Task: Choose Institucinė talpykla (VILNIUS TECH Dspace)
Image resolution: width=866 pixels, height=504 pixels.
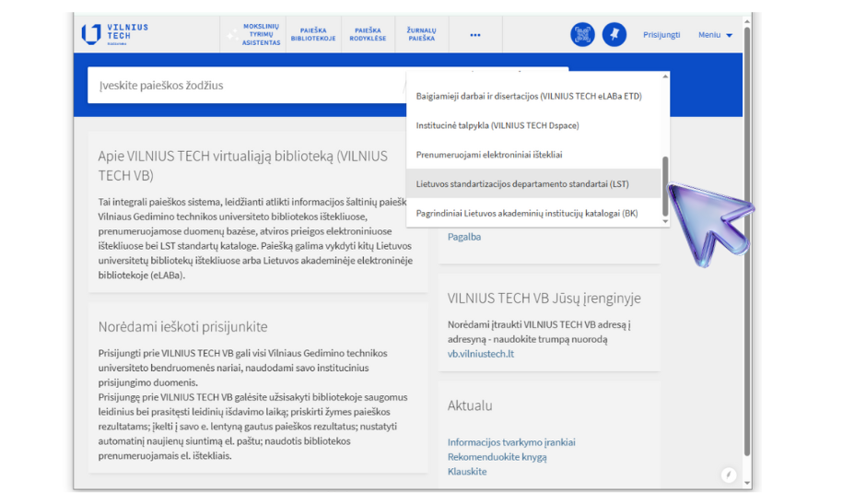Action: (x=497, y=125)
